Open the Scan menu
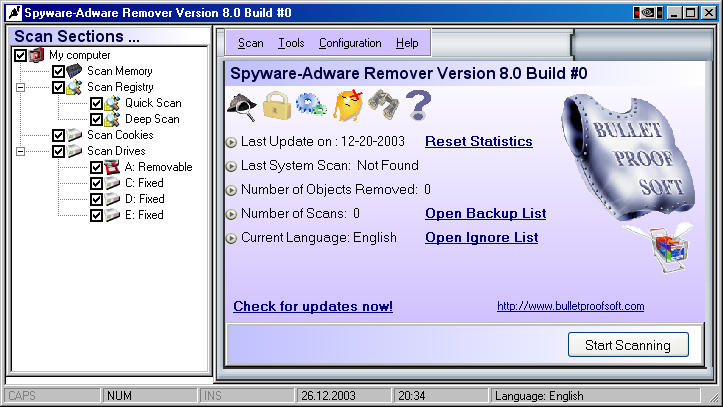Image resolution: width=723 pixels, height=407 pixels. pyautogui.click(x=250, y=43)
